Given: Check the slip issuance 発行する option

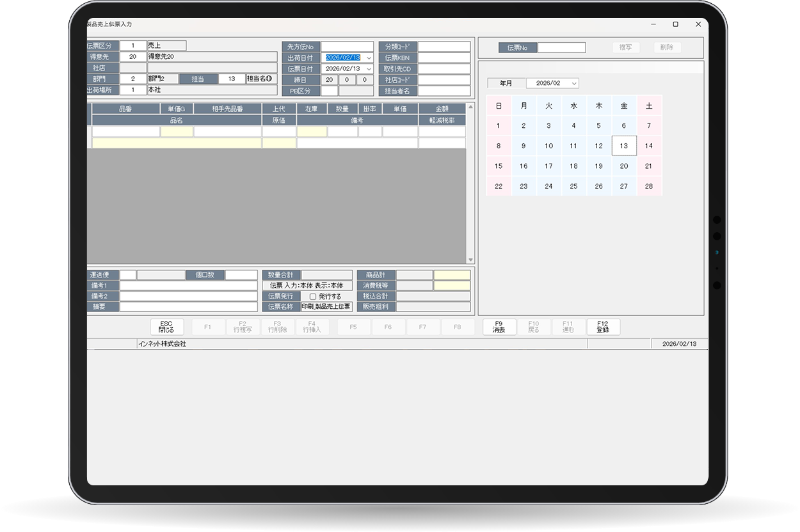Looking at the screenshot, I should click(x=313, y=295).
